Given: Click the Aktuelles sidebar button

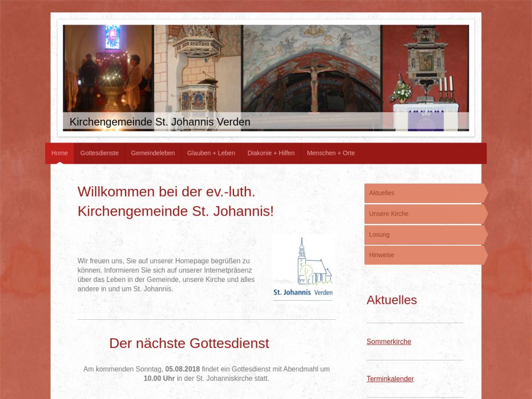Looking at the screenshot, I should point(424,193).
